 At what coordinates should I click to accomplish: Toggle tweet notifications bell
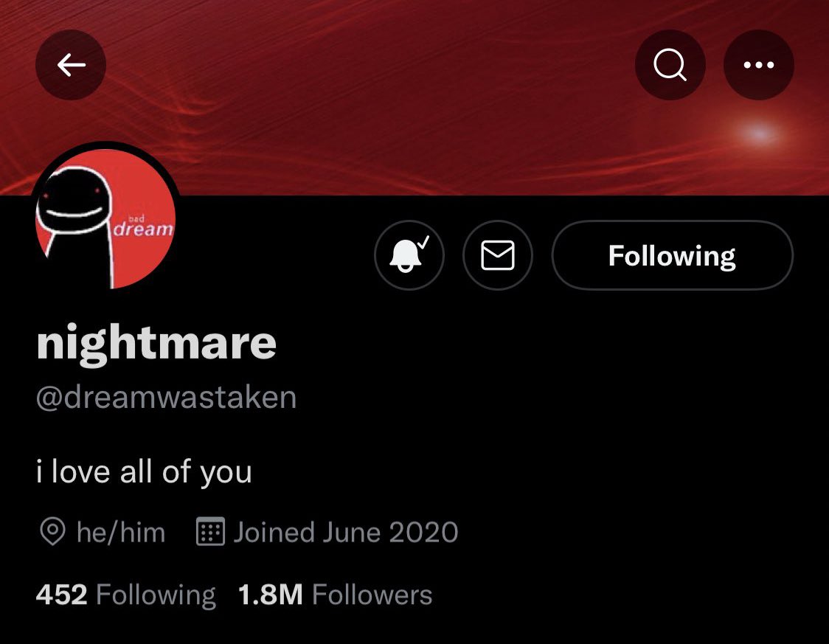point(409,255)
